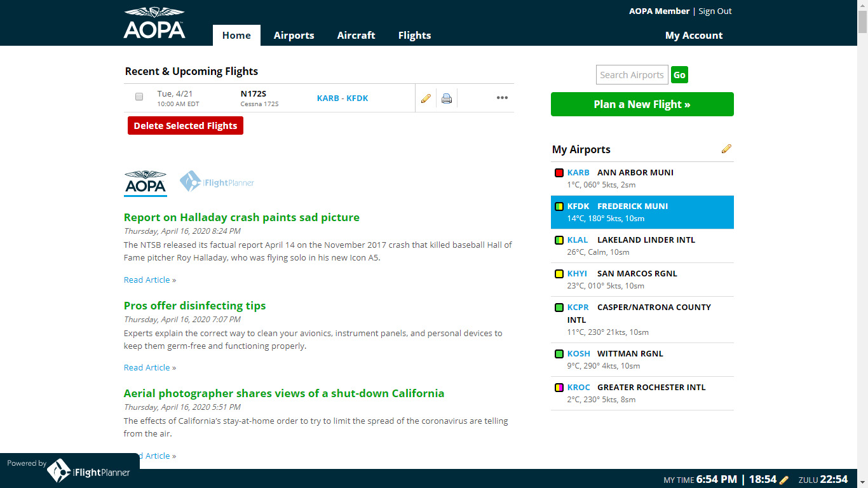Click the green status indicator beside KOSH
Screen dimensions: 868x488
[559, 353]
